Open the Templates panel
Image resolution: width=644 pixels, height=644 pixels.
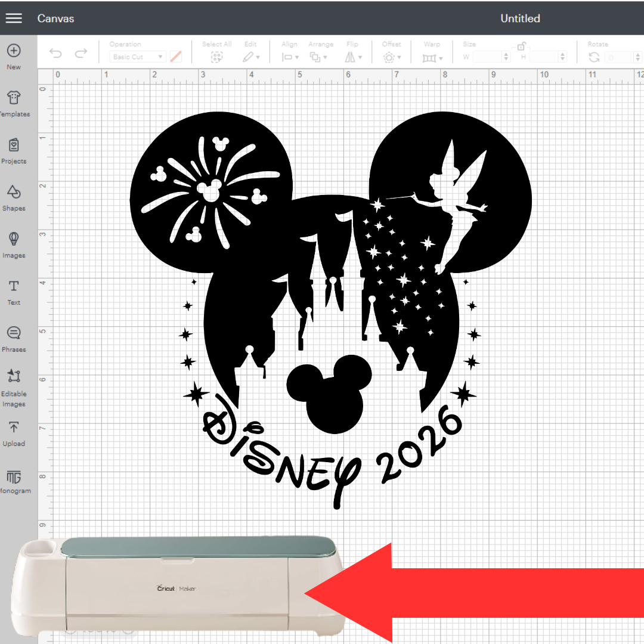[x=14, y=104]
